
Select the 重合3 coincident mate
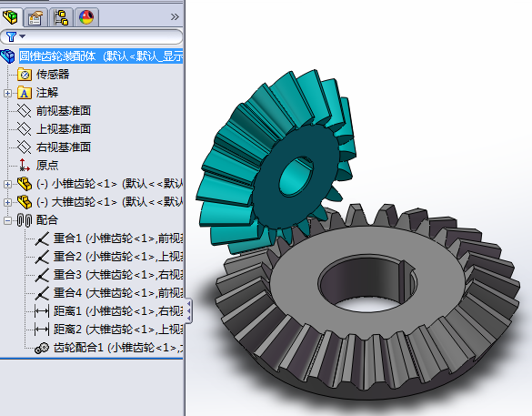point(118,275)
